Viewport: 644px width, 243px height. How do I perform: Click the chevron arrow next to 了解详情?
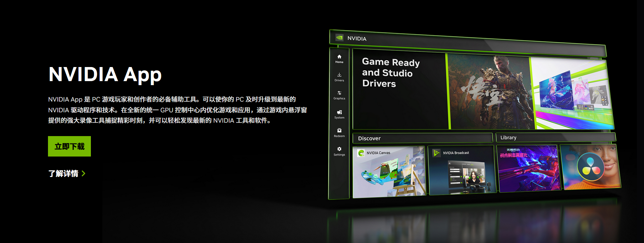(x=84, y=173)
